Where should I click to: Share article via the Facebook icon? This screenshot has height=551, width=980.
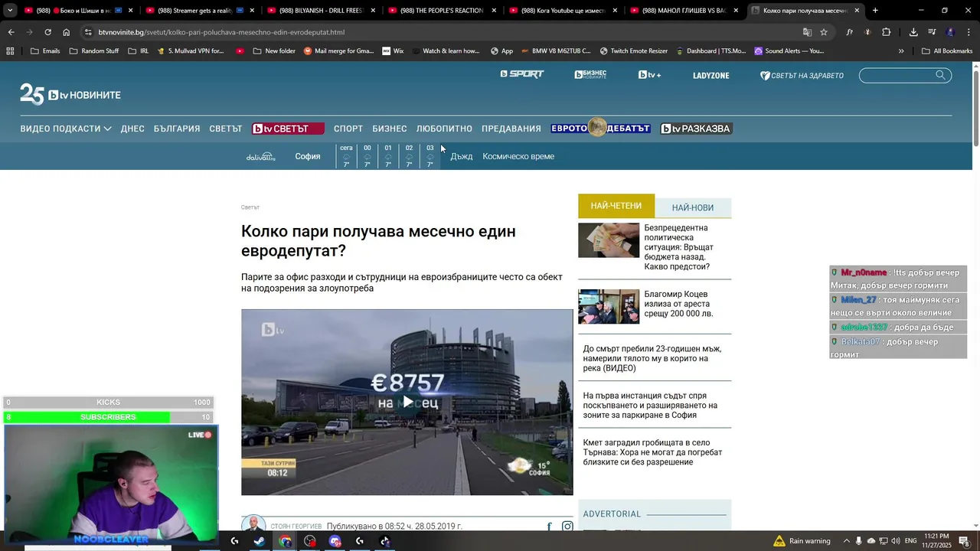549,527
